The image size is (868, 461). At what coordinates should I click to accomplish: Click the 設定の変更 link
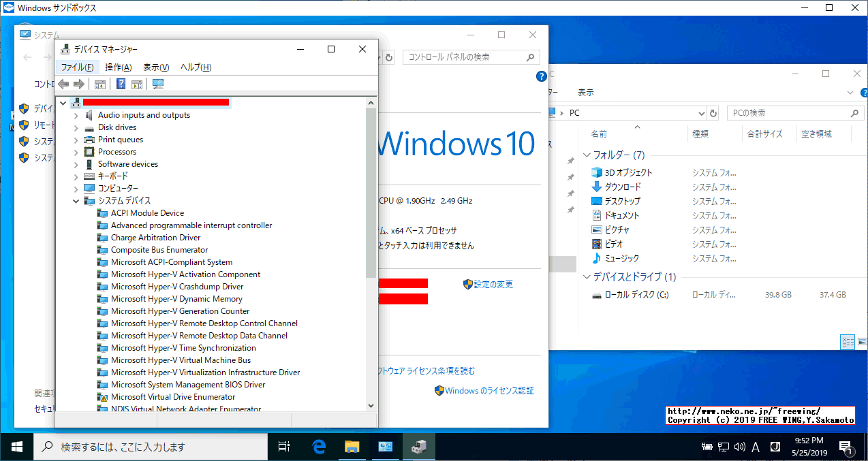[493, 284]
